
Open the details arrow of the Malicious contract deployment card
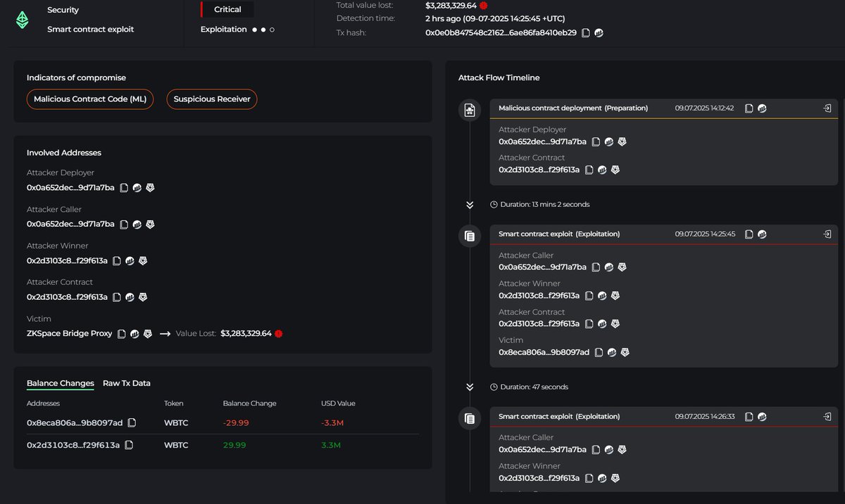[x=827, y=108]
